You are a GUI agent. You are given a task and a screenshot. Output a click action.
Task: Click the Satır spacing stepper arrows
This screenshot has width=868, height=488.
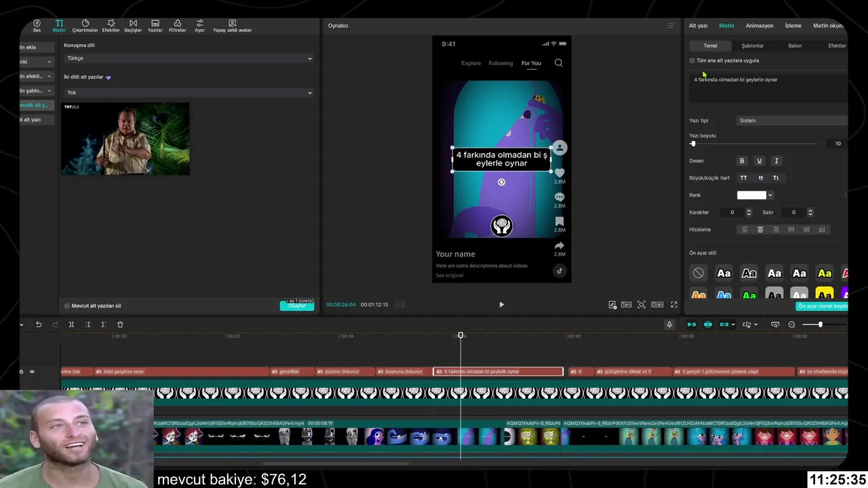810,212
